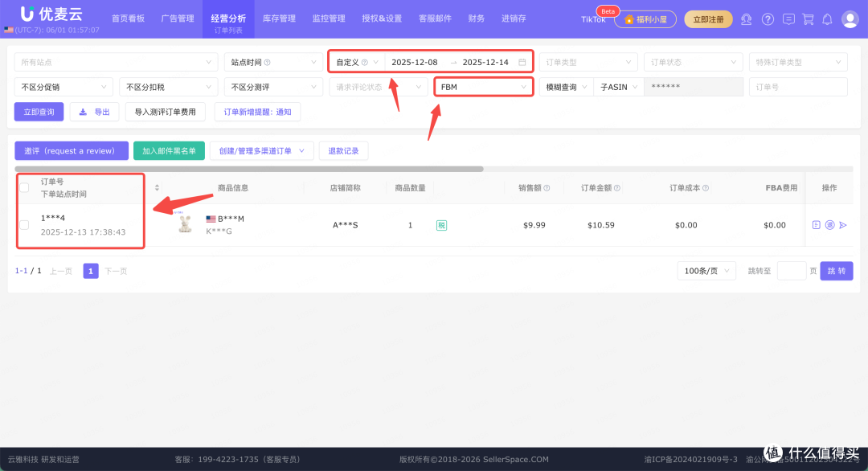Open the 自定义 date type dropdown
The height and width of the screenshot is (471, 868).
357,62
